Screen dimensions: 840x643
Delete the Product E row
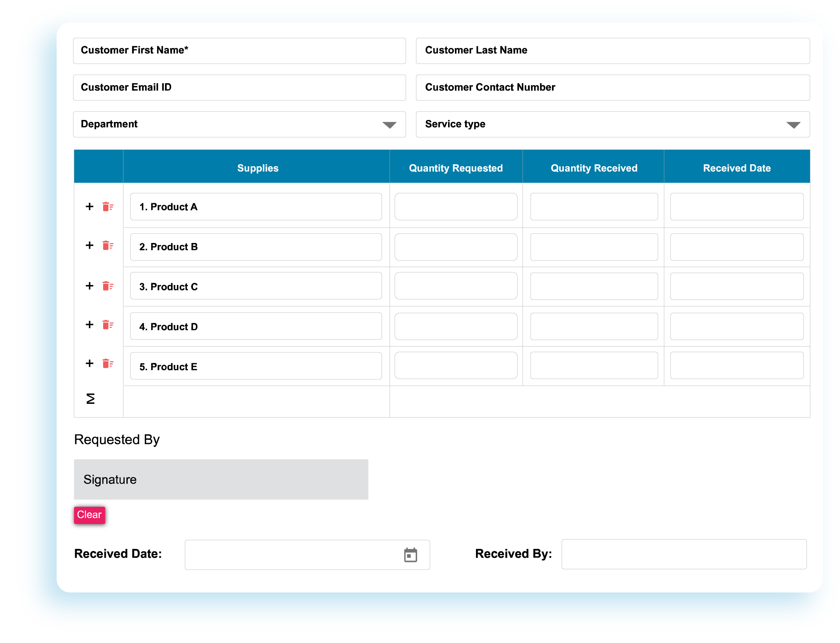pyautogui.click(x=108, y=366)
